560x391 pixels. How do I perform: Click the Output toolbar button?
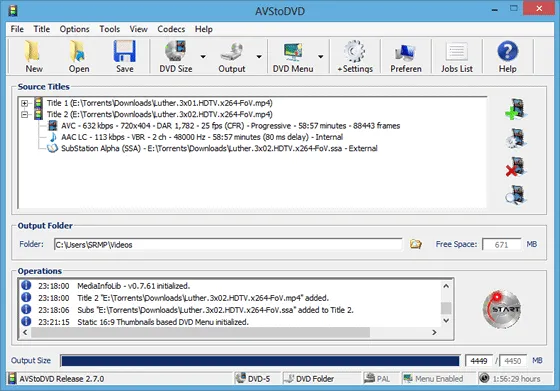point(232,56)
